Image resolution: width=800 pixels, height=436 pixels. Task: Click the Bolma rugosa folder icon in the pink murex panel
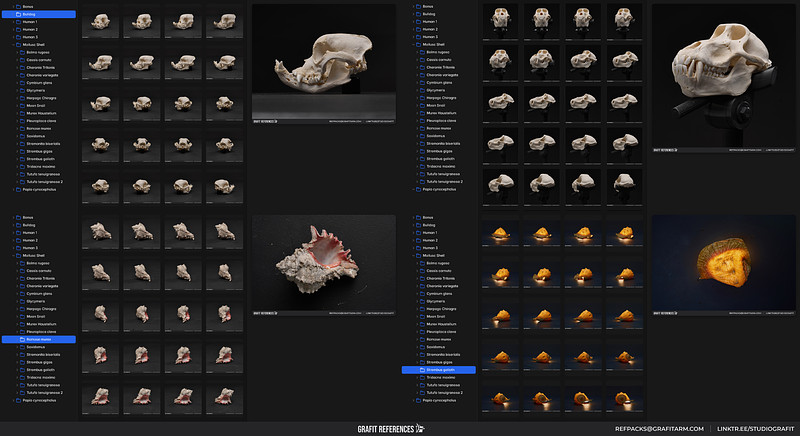(22, 263)
